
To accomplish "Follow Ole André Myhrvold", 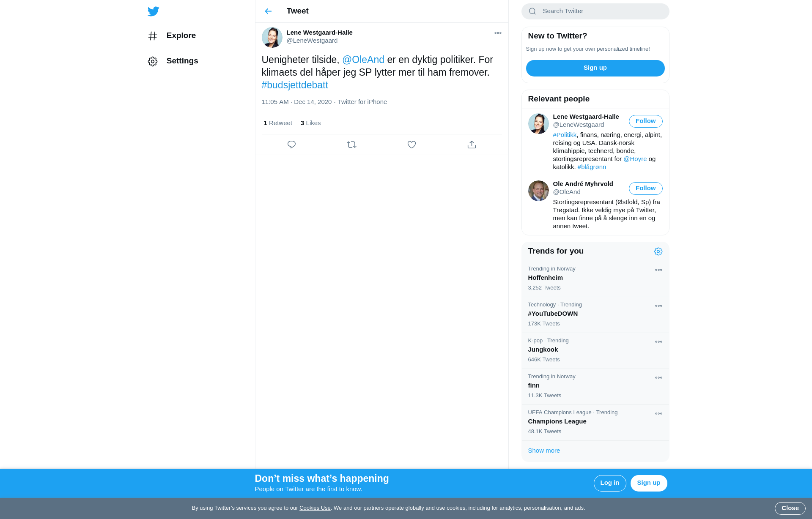I will pos(645,188).
